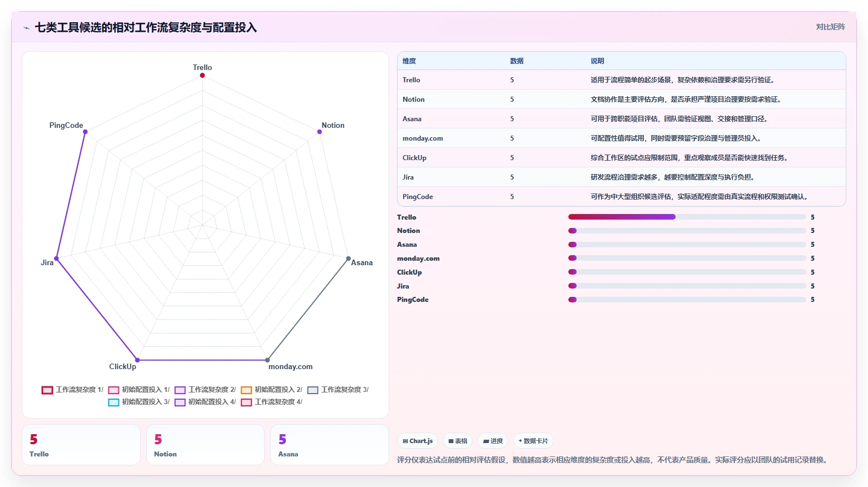The height and width of the screenshot is (487, 868).
Task: Click the Notion summary card
Action: coord(205,445)
